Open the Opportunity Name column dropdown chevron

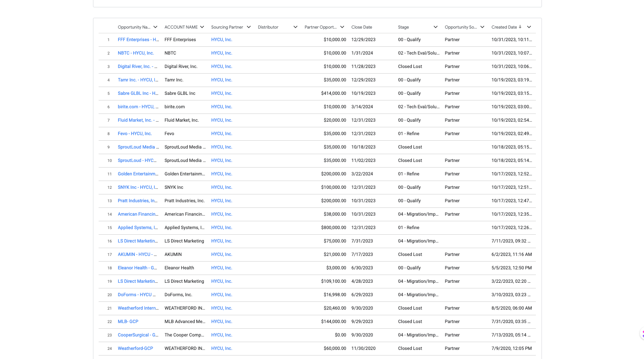(x=155, y=27)
